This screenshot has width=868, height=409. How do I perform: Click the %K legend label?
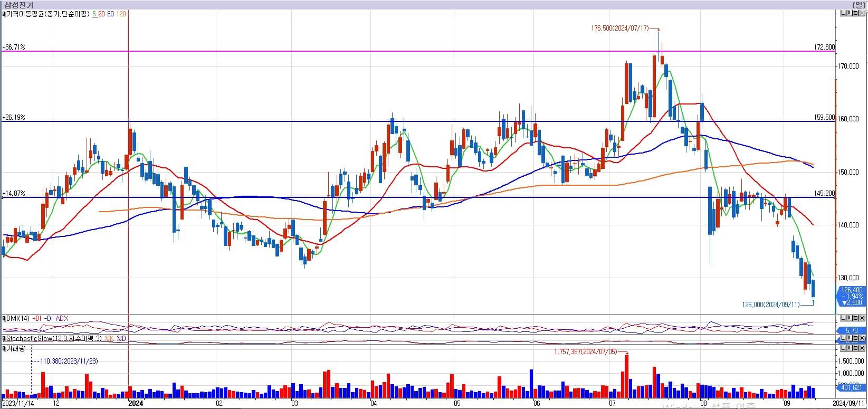pyautogui.click(x=109, y=338)
